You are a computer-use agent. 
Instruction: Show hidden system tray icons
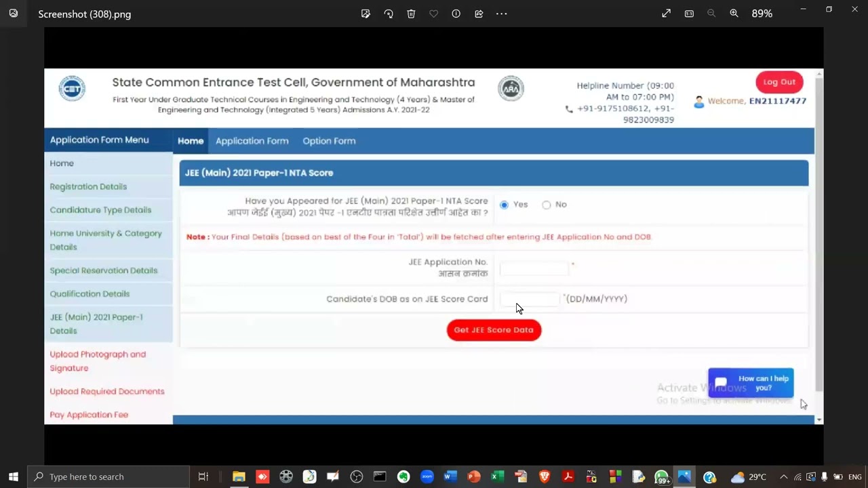tap(784, 476)
